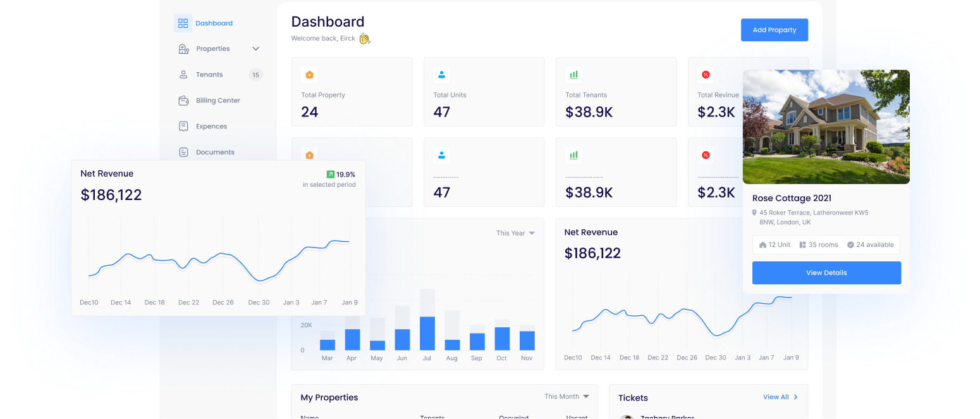Click the Rose Cottage house photo
Image resolution: width=980 pixels, height=419 pixels.
tap(826, 127)
